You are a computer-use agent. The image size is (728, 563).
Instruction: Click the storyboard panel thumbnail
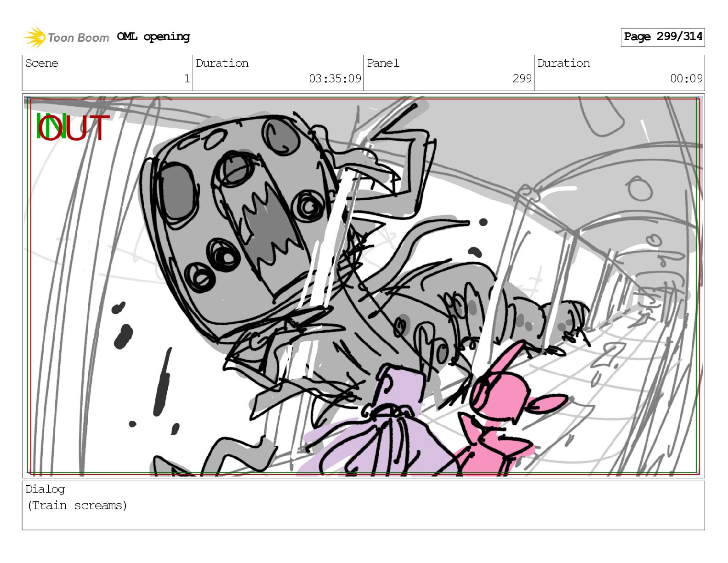coord(363,286)
